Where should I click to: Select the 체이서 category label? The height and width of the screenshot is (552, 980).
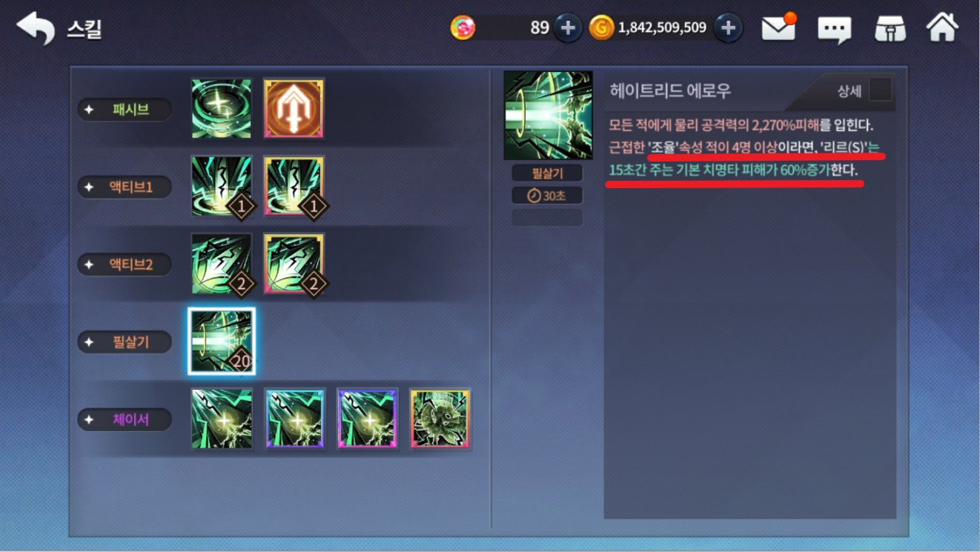(x=125, y=419)
